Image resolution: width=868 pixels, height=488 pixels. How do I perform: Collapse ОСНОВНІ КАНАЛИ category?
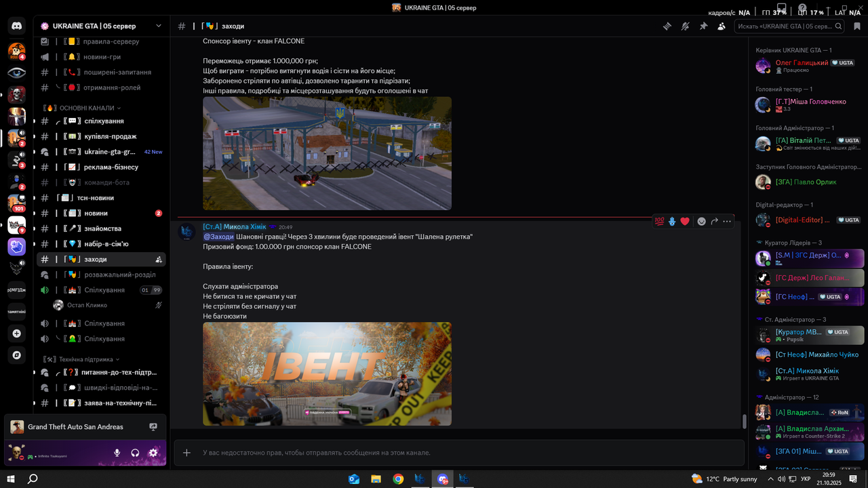[x=81, y=108]
